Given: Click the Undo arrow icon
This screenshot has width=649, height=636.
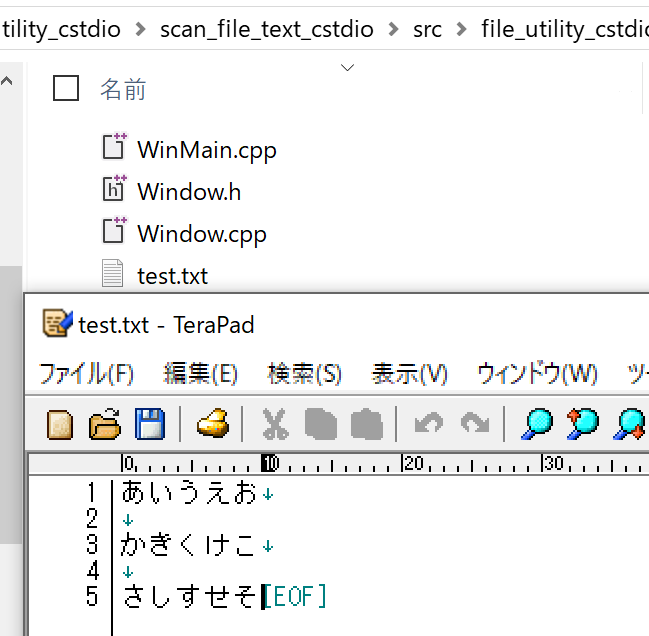Looking at the screenshot, I should coord(429,423).
